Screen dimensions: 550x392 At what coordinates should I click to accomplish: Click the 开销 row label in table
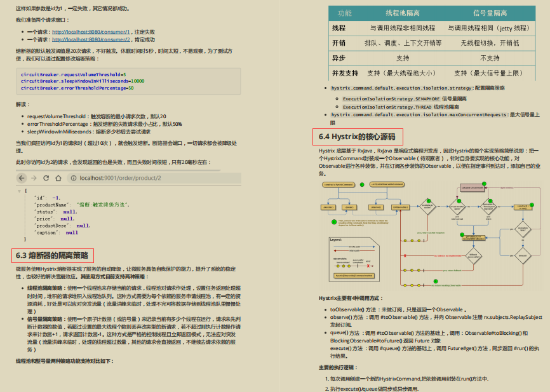pyautogui.click(x=339, y=43)
